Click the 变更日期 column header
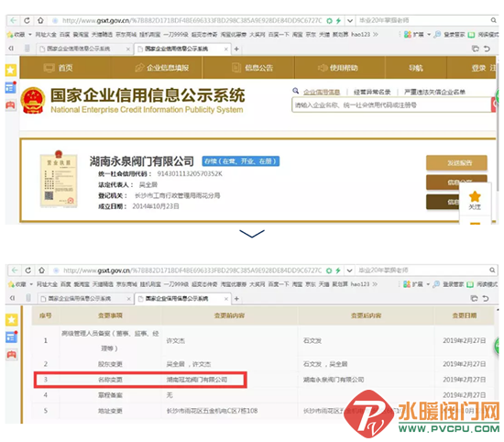Viewport: 504px width, 442px height. point(465,315)
